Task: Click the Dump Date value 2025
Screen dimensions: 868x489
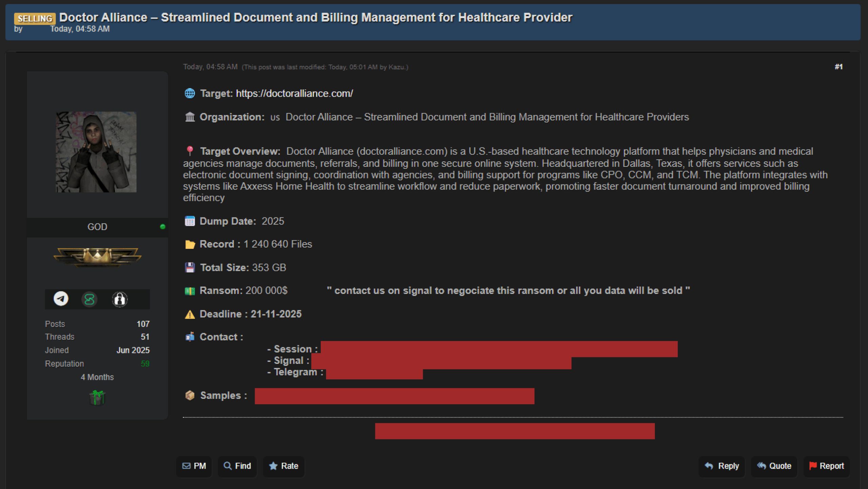Action: 273,221
